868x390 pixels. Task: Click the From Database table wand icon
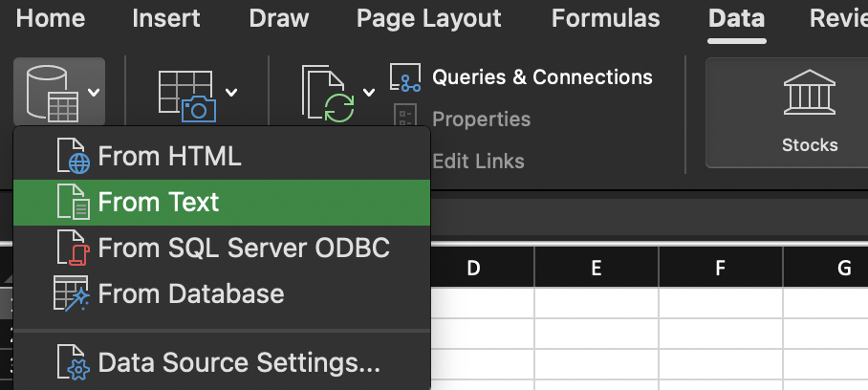click(x=72, y=293)
